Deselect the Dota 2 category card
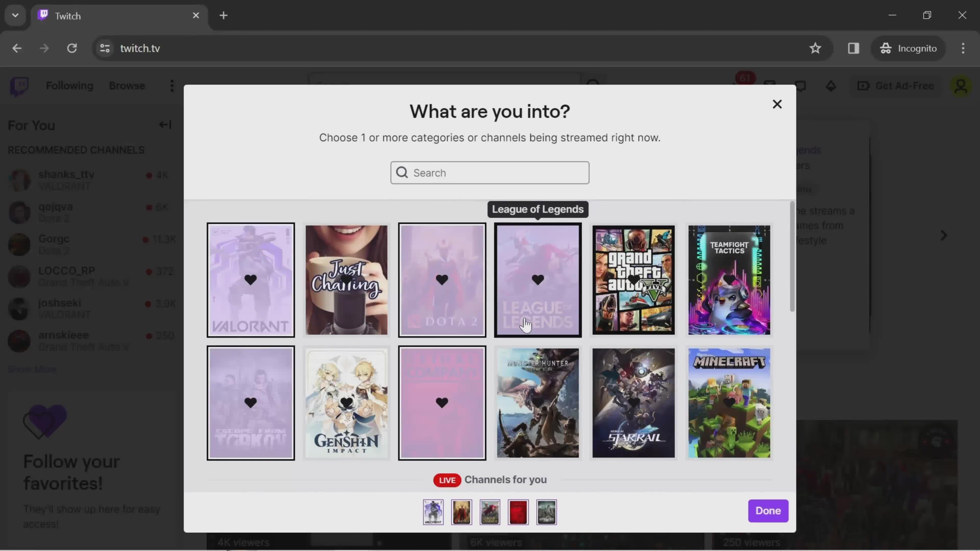This screenshot has height=551, width=980. (442, 280)
